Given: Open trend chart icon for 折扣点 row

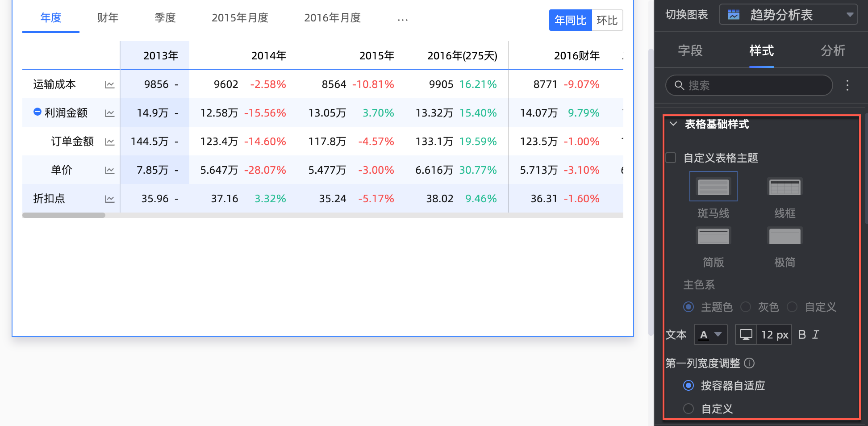Looking at the screenshot, I should pyautogui.click(x=109, y=199).
